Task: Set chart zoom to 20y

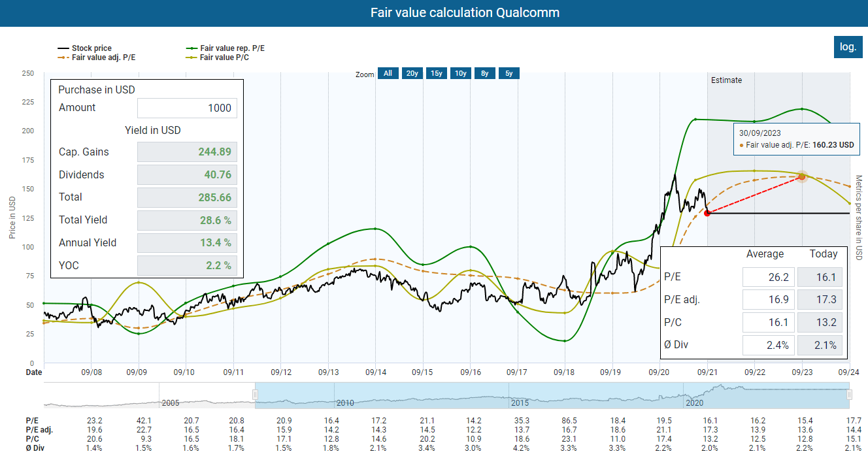Action: click(x=412, y=73)
